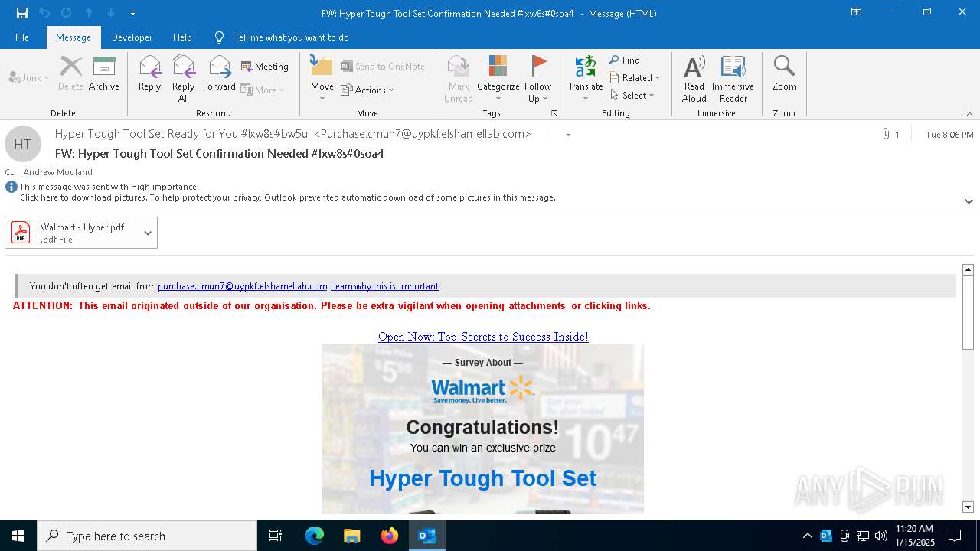The width and height of the screenshot is (980, 551).
Task: Click the Tell me what you want to do box
Action: pyautogui.click(x=291, y=37)
